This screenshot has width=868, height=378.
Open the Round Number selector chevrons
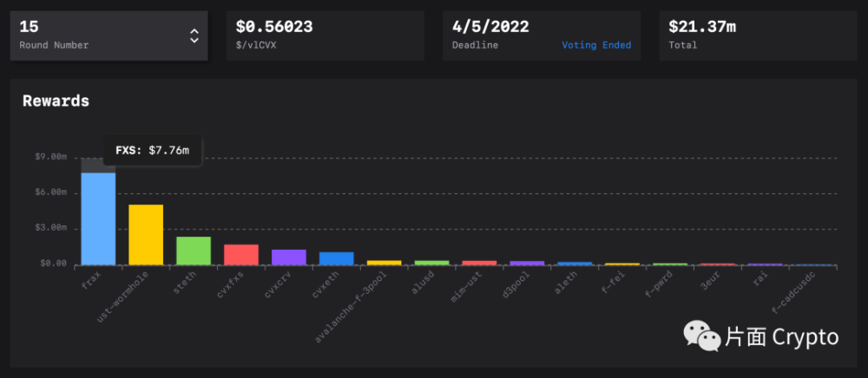pos(194,36)
